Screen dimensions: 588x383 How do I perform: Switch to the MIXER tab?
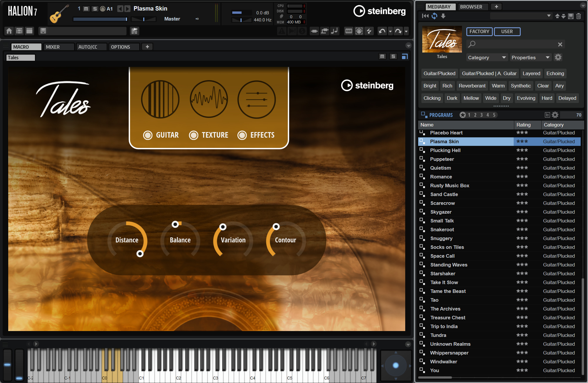click(59, 47)
